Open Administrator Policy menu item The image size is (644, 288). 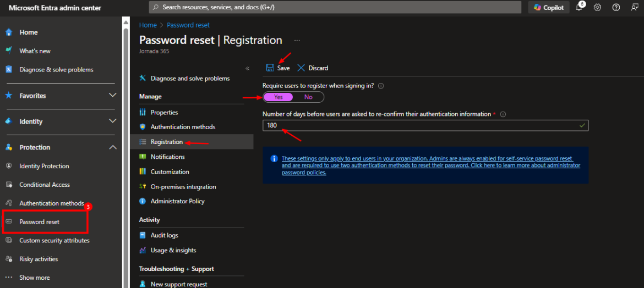[177, 201]
